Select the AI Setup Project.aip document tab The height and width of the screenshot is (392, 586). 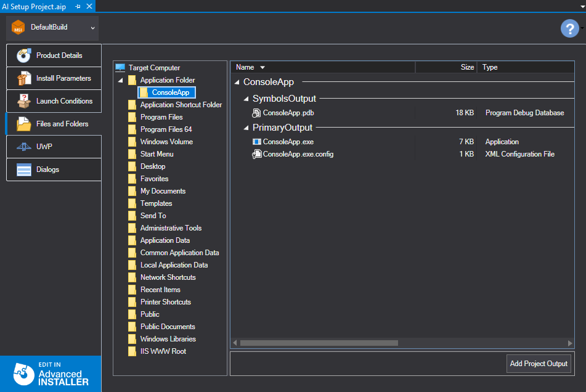[34, 6]
